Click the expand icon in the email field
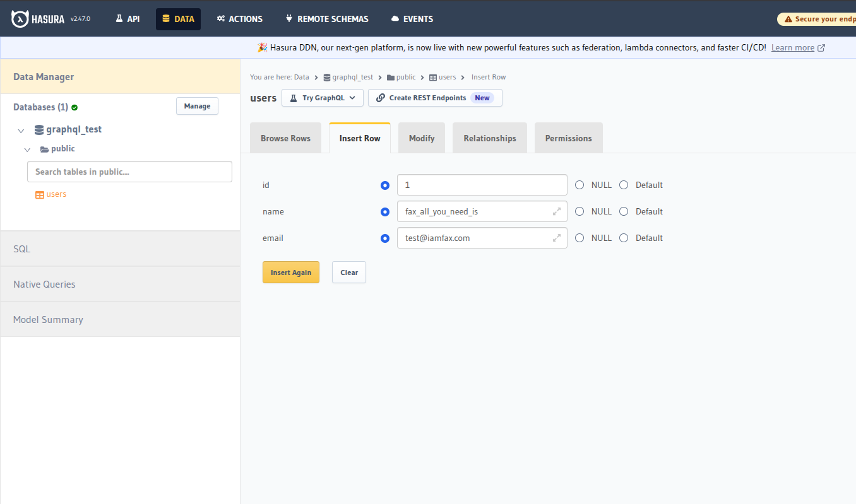Screen dimensions: 856x504 tap(556, 238)
